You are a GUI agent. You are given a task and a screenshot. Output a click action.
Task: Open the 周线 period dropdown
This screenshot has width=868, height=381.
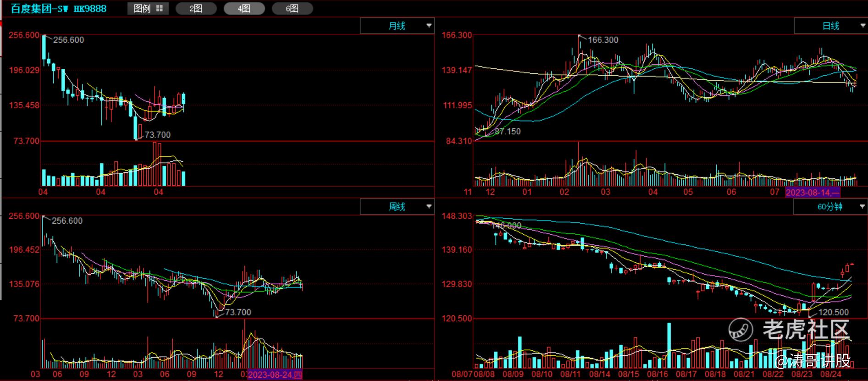397,207
